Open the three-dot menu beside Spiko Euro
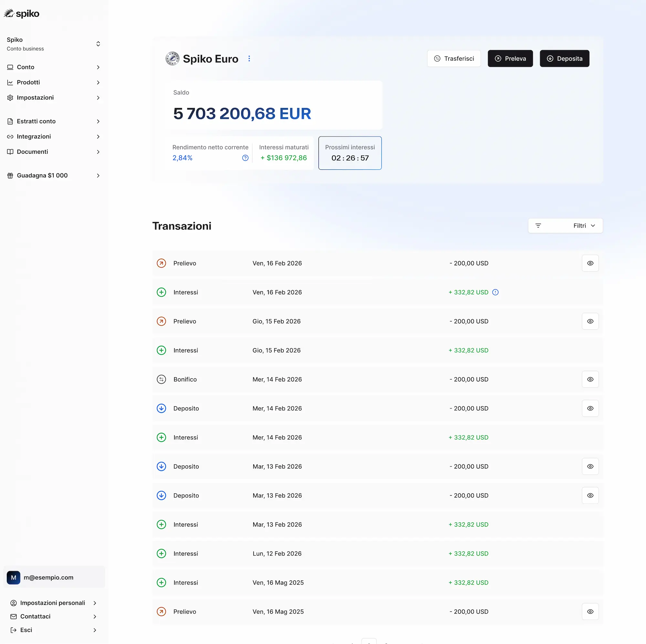This screenshot has height=644, width=646. [x=249, y=58]
